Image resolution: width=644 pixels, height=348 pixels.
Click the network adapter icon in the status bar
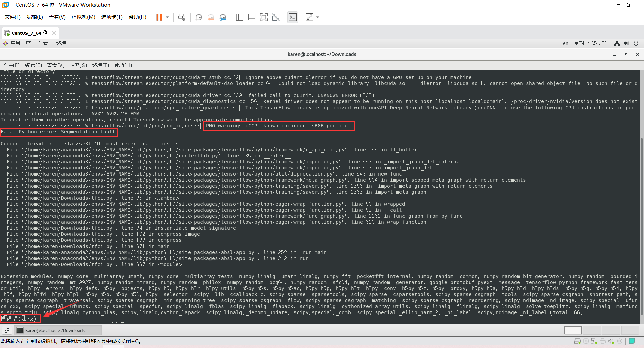coord(594,341)
